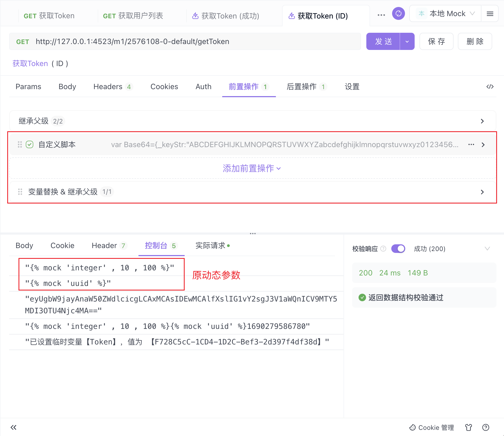
Task: Open the hamburger menu in top right corner
Action: [490, 13]
